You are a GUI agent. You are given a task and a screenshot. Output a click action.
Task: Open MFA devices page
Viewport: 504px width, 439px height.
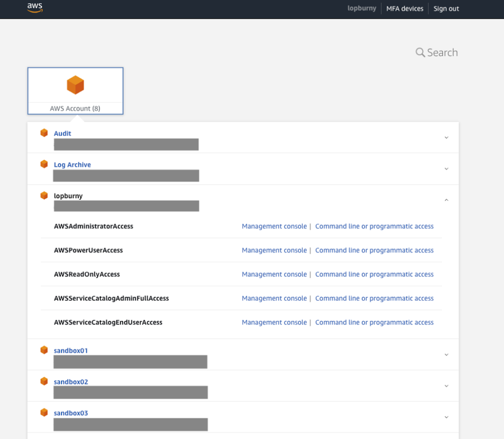click(405, 8)
